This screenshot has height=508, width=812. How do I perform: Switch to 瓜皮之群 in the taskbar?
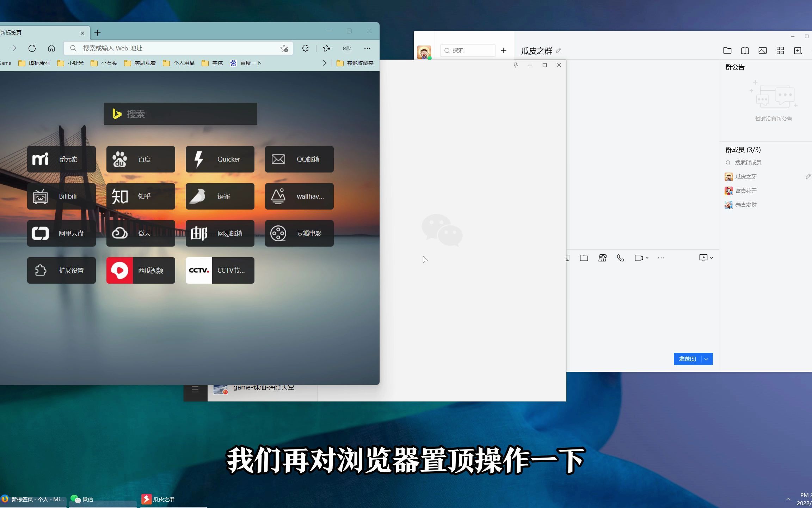click(174, 499)
